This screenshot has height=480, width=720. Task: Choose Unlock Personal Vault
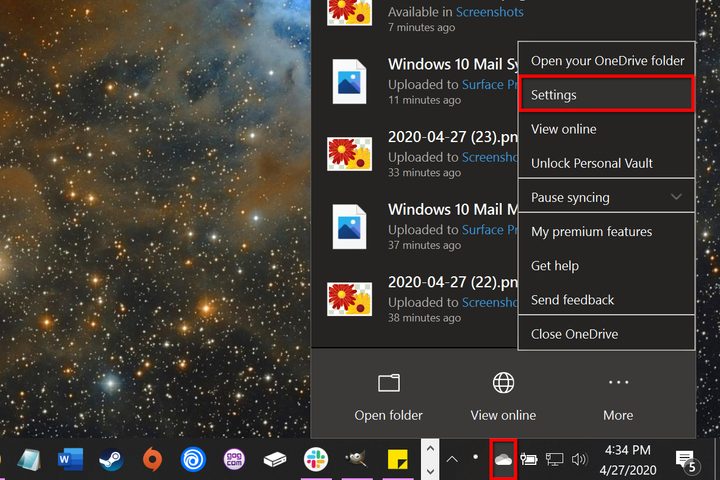[x=606, y=163]
